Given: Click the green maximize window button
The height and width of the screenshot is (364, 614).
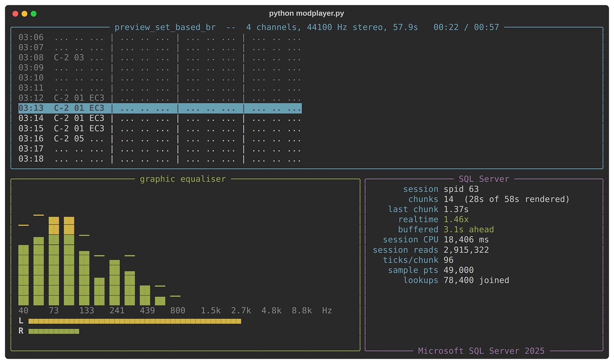Looking at the screenshot, I should click(x=34, y=14).
